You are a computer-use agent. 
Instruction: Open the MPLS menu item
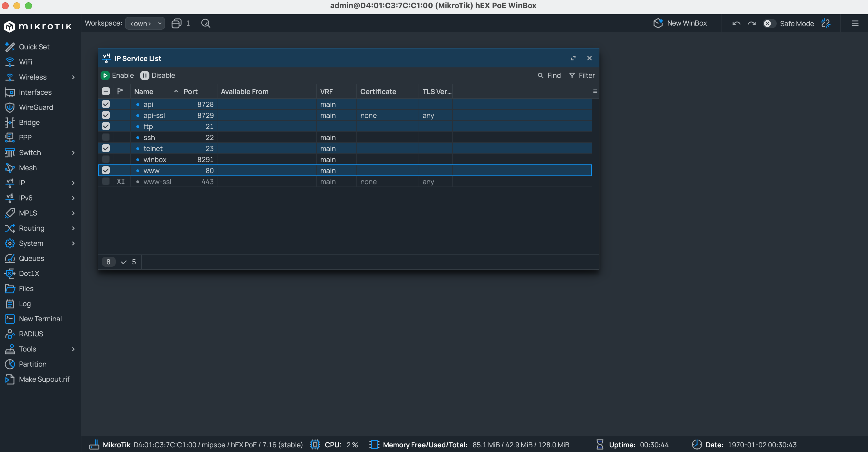click(x=40, y=213)
